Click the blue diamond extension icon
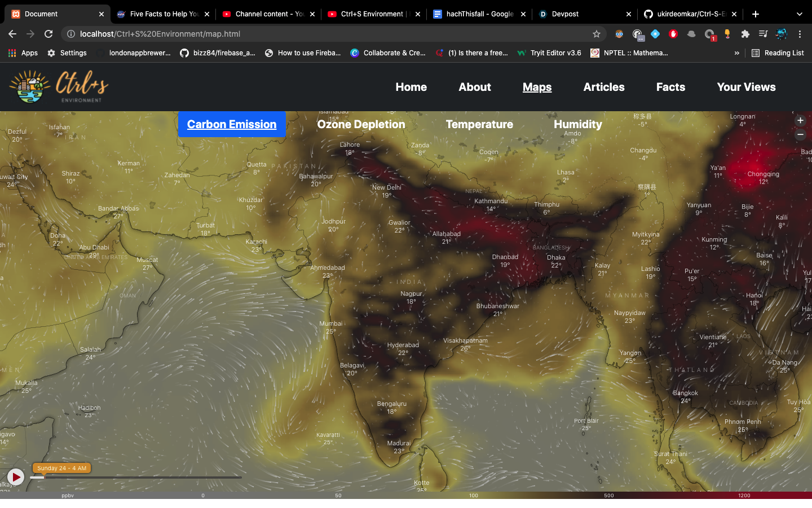 click(x=655, y=34)
